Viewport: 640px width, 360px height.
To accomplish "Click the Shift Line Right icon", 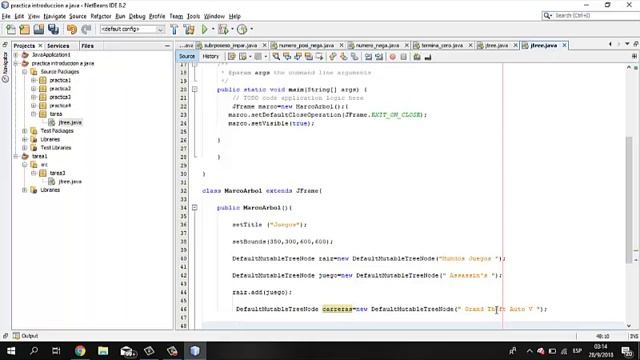I will click(379, 57).
